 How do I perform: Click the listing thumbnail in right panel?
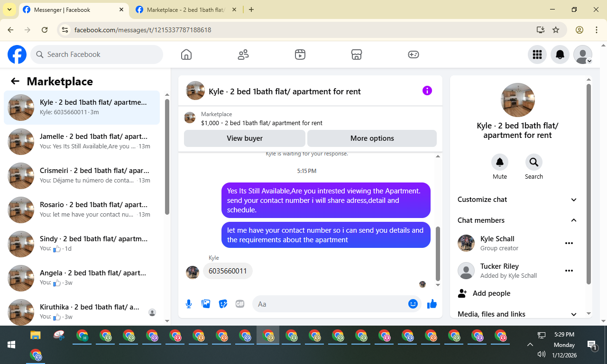tap(518, 100)
